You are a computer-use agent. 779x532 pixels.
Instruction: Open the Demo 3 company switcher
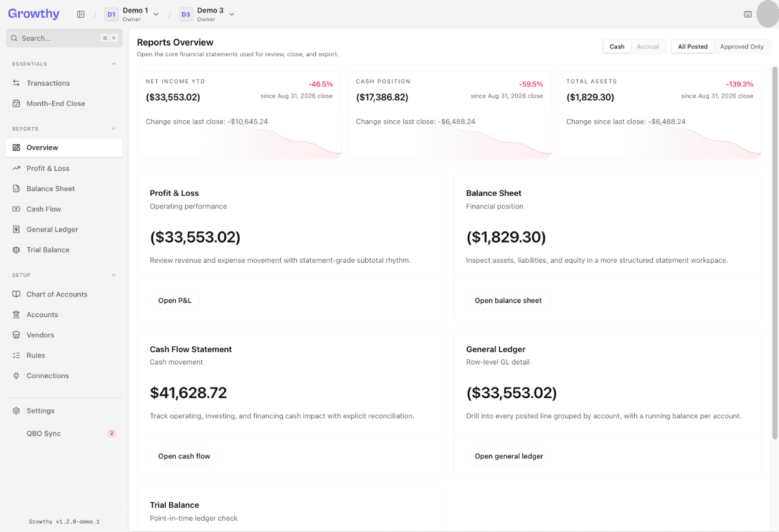point(207,14)
